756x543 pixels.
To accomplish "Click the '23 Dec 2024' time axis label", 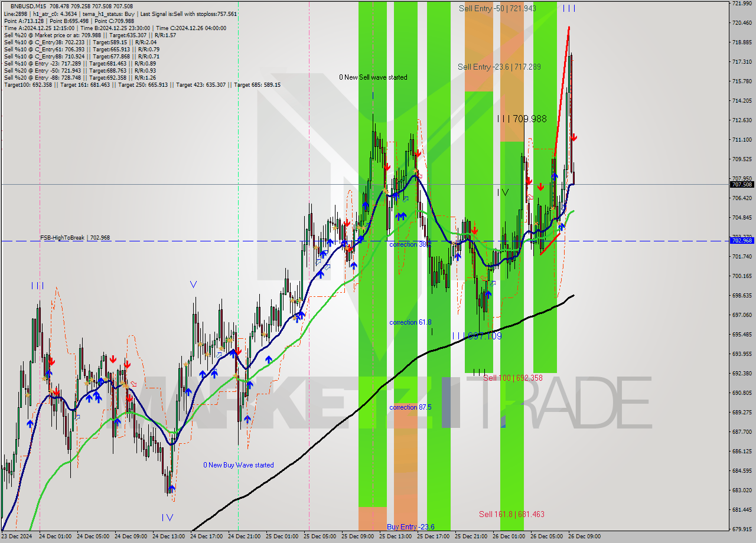I will (16, 537).
